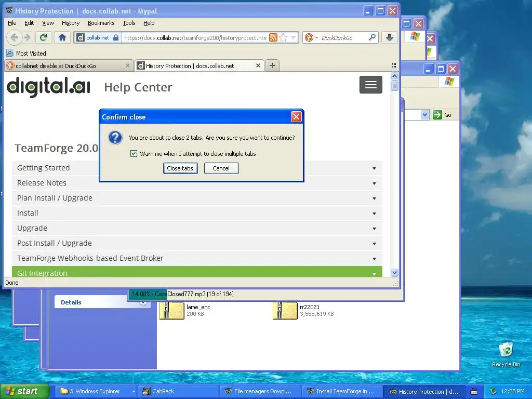
Task: Open the View menu
Action: pyautogui.click(x=48, y=23)
